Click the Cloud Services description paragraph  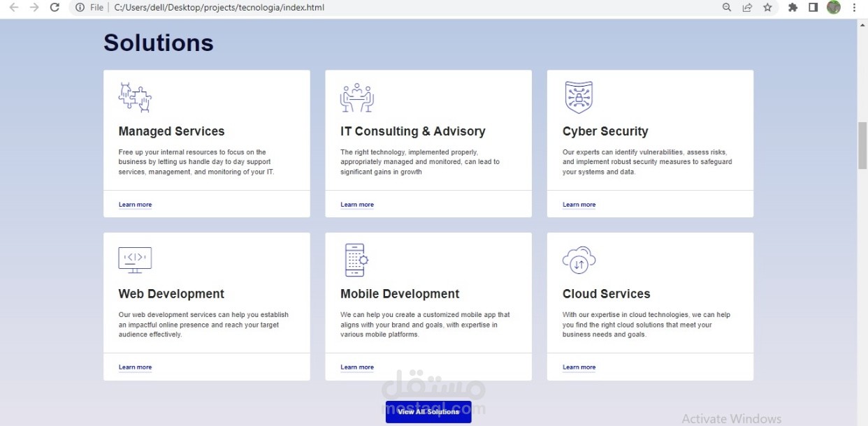point(646,325)
